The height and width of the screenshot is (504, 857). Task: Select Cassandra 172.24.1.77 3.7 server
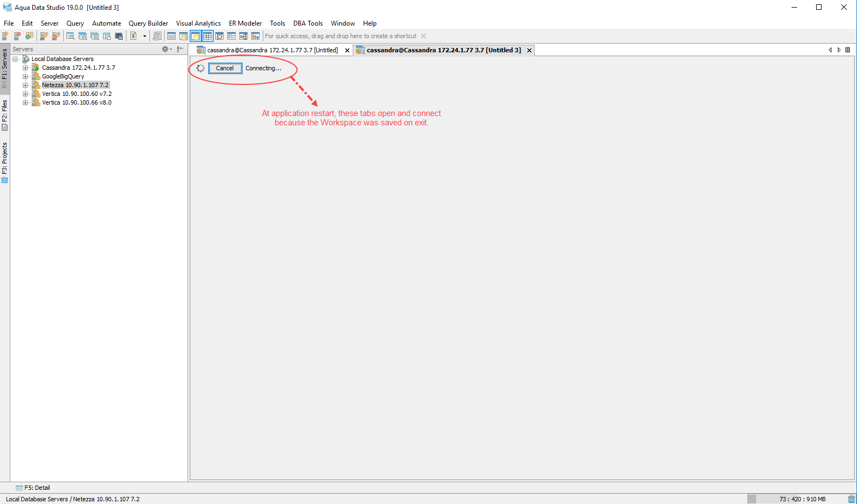pyautogui.click(x=79, y=68)
